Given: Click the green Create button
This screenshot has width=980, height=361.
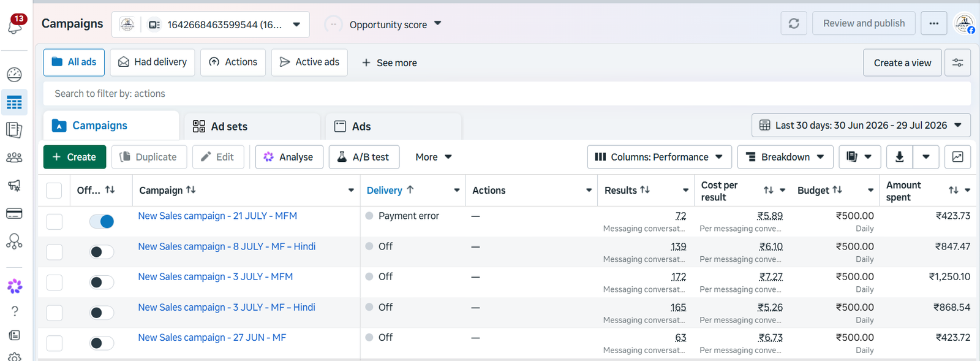Looking at the screenshot, I should click(75, 157).
